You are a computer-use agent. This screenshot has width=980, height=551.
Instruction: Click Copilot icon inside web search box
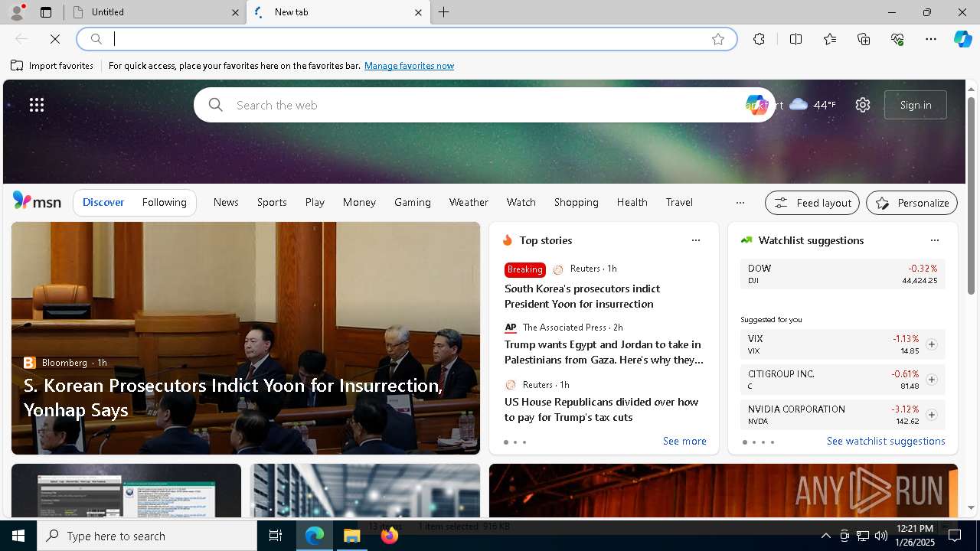coord(756,105)
